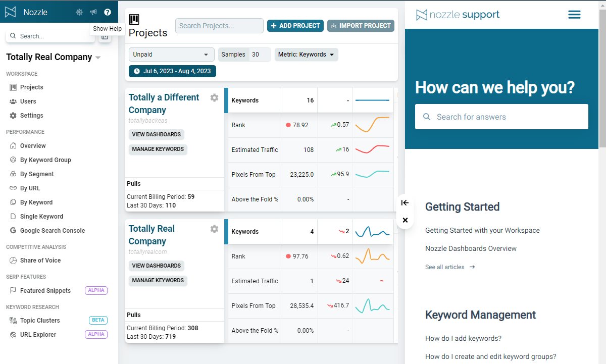Open Share of Voice
This screenshot has height=364, width=606.
pos(40,261)
